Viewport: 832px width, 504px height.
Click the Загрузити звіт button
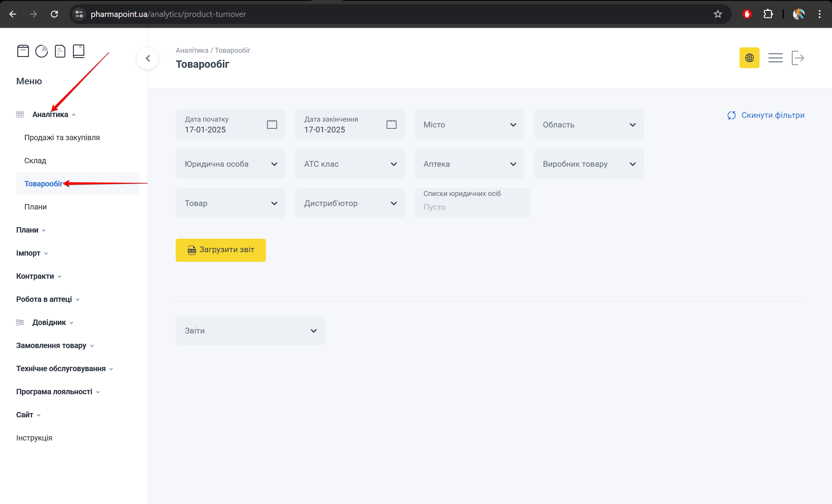point(220,250)
